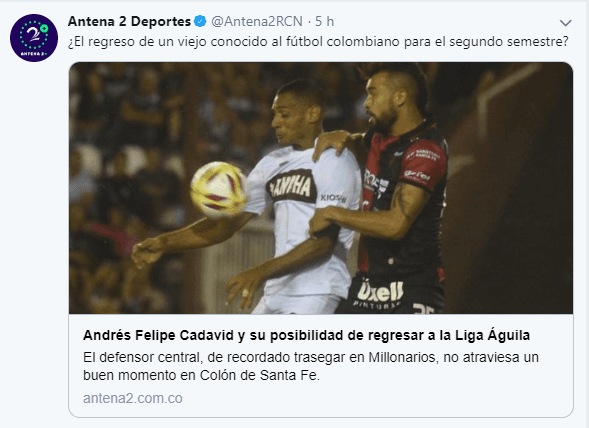The height and width of the screenshot is (428, 589).
Task: Click the soccer ball in the photo
Action: pos(219,190)
